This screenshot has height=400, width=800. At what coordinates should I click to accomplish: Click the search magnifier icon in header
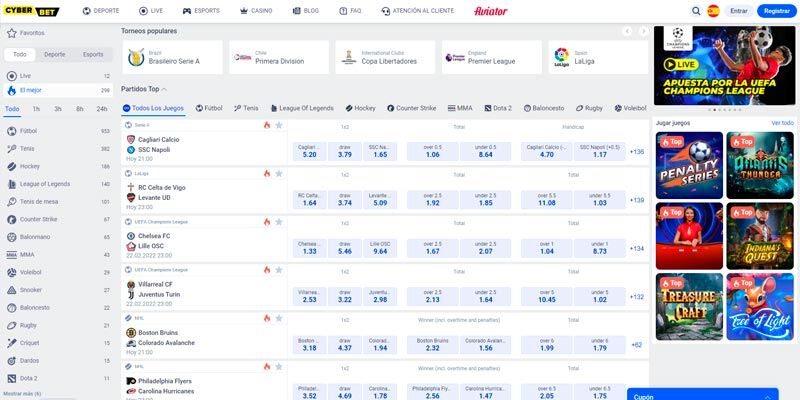click(685, 11)
